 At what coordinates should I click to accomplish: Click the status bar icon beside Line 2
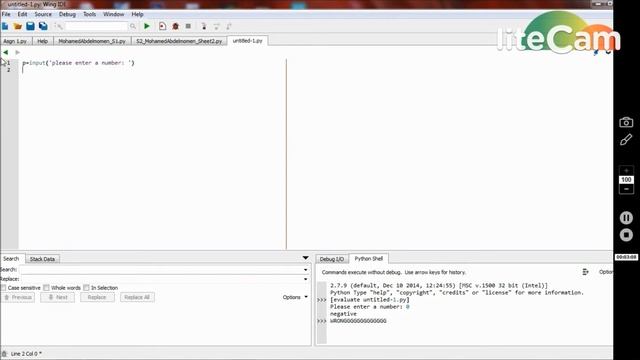tap(4, 353)
